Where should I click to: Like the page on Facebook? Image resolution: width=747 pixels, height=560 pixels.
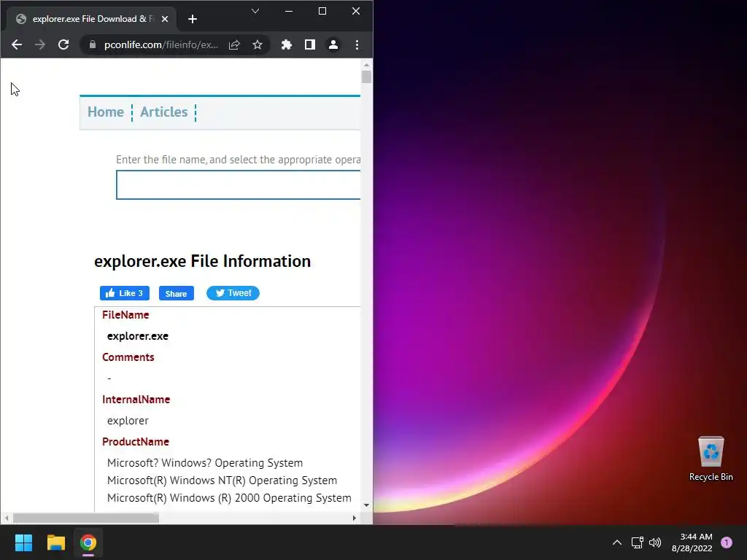[124, 293]
